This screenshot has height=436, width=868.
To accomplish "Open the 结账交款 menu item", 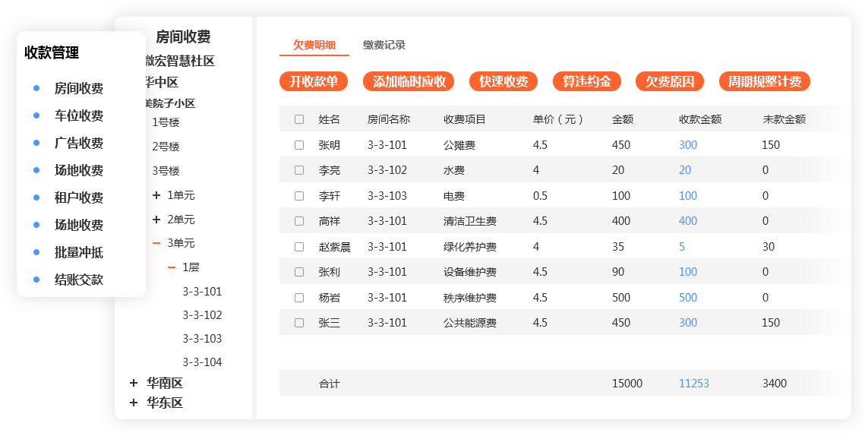I will (78, 280).
